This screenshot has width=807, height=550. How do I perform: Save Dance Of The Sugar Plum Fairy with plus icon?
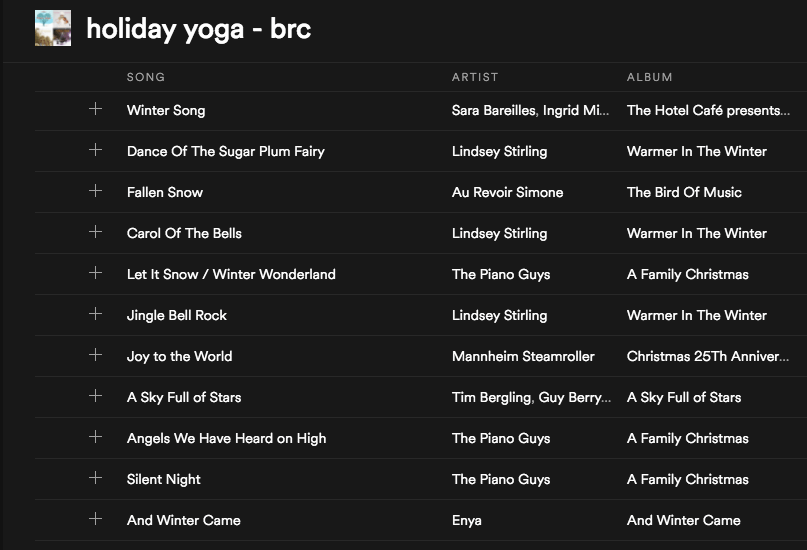(x=96, y=150)
